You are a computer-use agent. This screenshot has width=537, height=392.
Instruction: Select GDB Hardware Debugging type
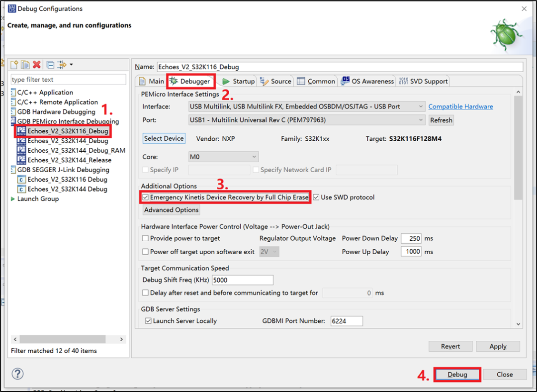click(x=56, y=112)
